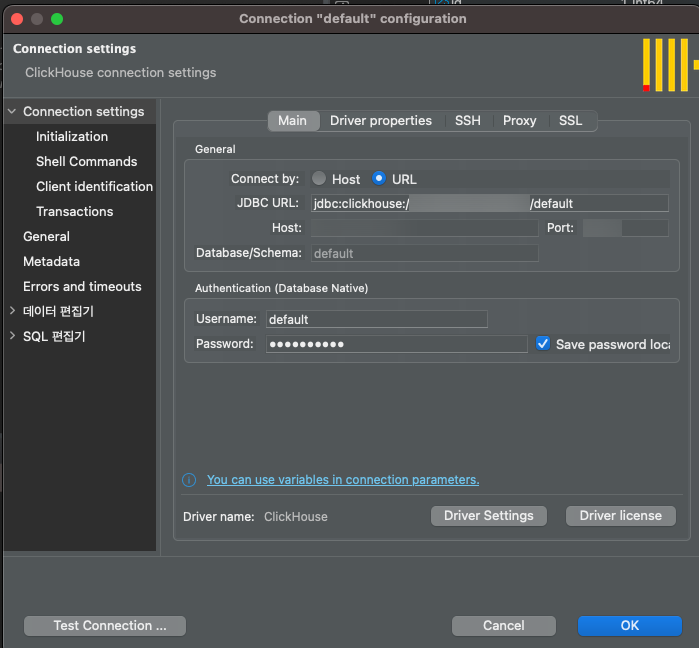Viewport: 699px width, 648px height.
Task: Open the variables in connection parameters link
Action: 342,480
